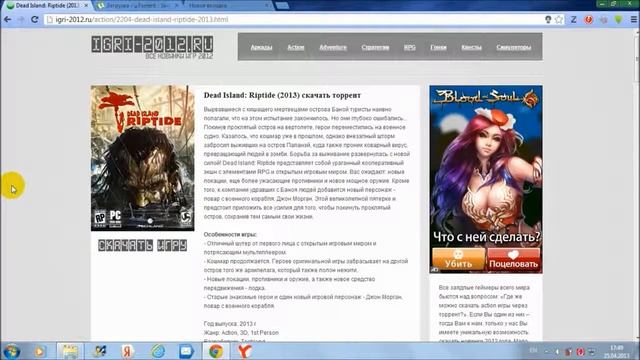Open the Стратегии category in site menu
The height and width of the screenshot is (360, 640).
pyautogui.click(x=375, y=47)
